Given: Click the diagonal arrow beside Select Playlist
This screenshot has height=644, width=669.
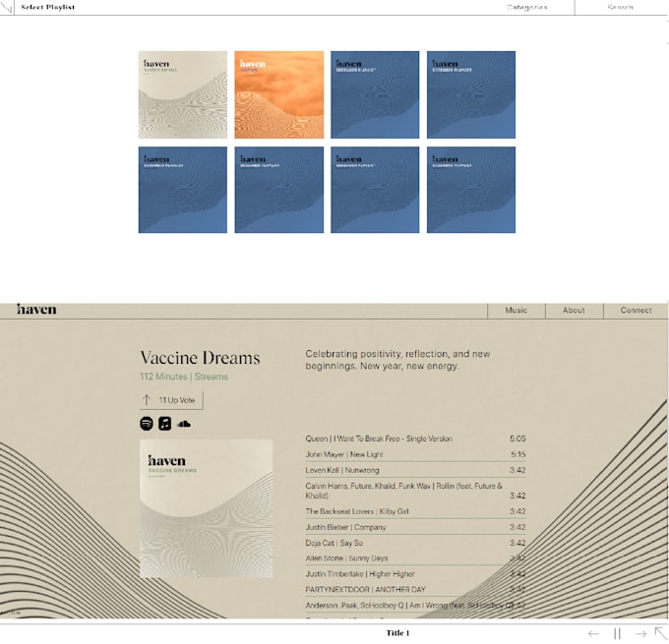Looking at the screenshot, I should point(6,7).
